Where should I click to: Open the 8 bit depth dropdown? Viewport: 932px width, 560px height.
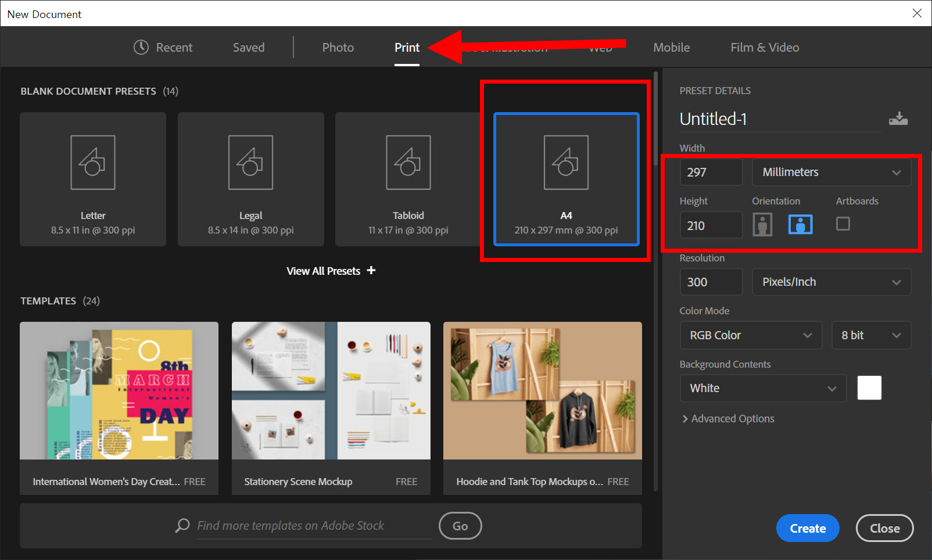coord(871,335)
